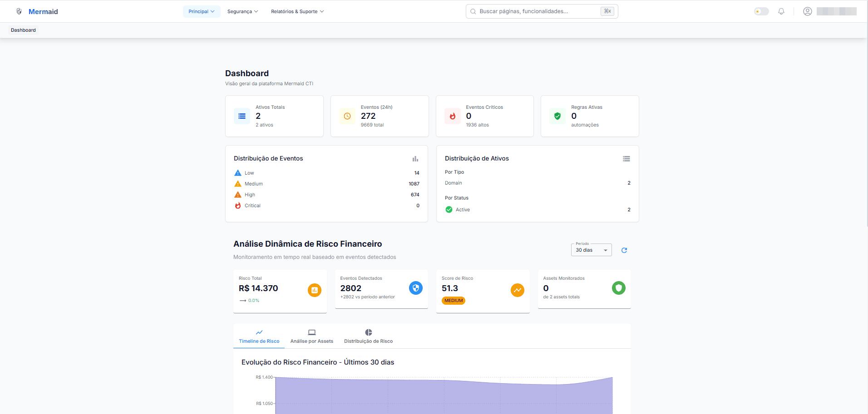
Task: Switch to the Distribuição de Risco tab
Action: (x=368, y=336)
